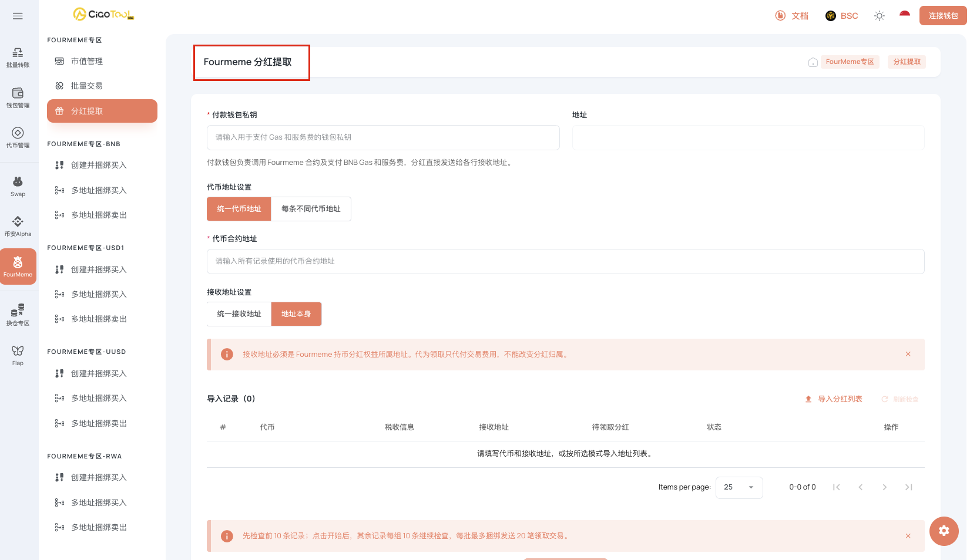The width and height of the screenshot is (970, 560).
Task: Click the BSC network label
Action: point(850,16)
